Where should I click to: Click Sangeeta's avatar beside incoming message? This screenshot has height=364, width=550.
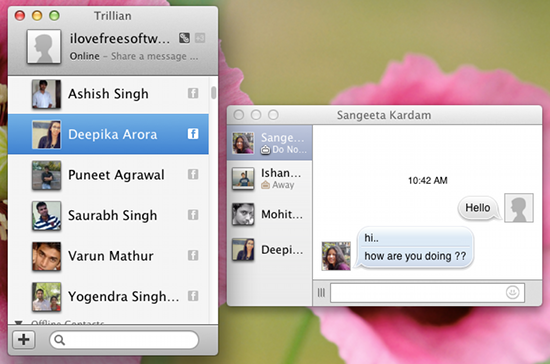336,256
